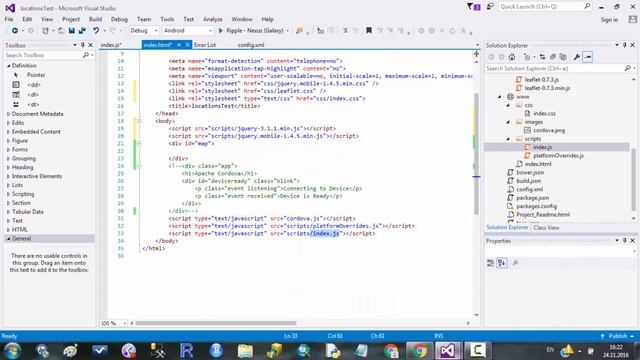Click the Property Pages icon in Properties
The width and height of the screenshot is (640, 360).
(516, 263)
